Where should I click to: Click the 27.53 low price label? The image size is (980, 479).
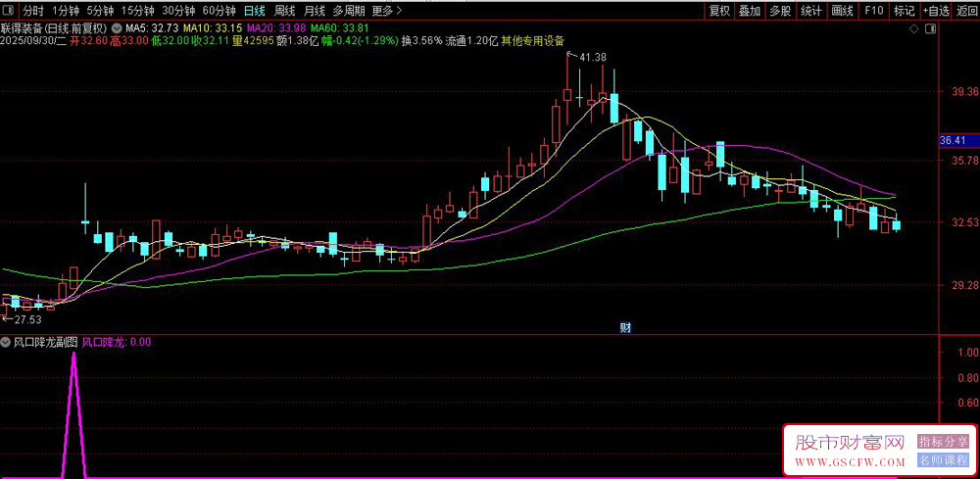[x=27, y=319]
